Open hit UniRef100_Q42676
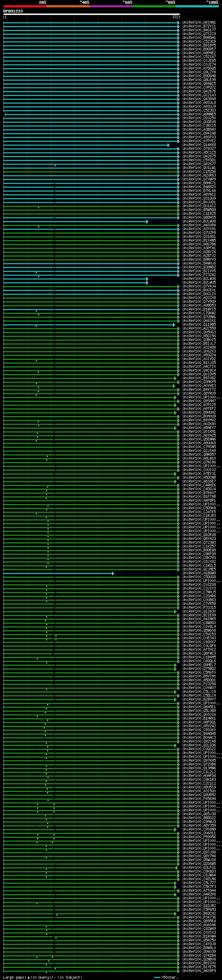222x980 pixels. pos(199,91)
